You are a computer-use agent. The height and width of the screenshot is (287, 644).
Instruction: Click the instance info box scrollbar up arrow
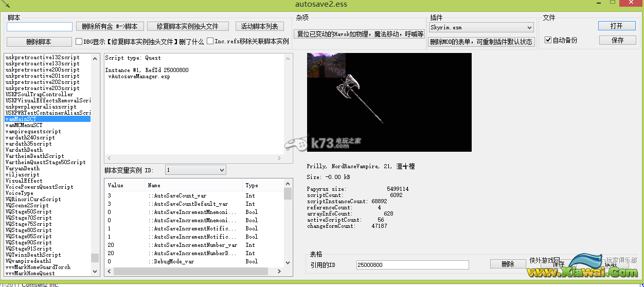click(288, 58)
